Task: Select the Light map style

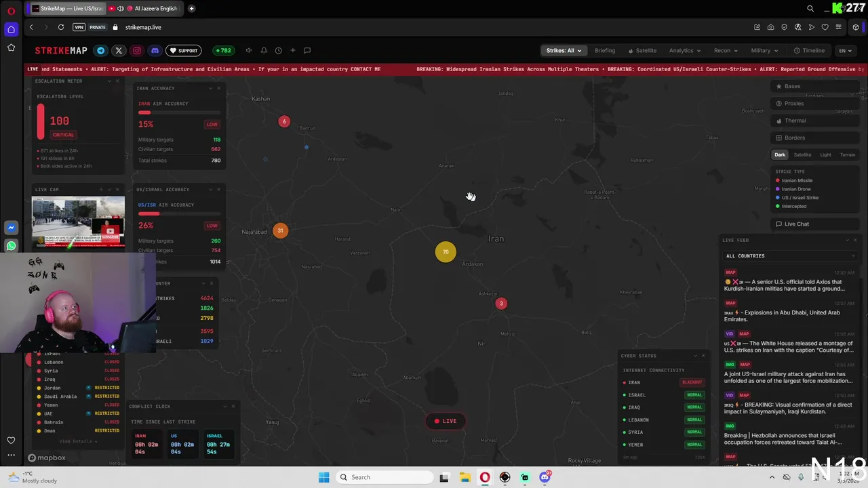Action: point(825,155)
